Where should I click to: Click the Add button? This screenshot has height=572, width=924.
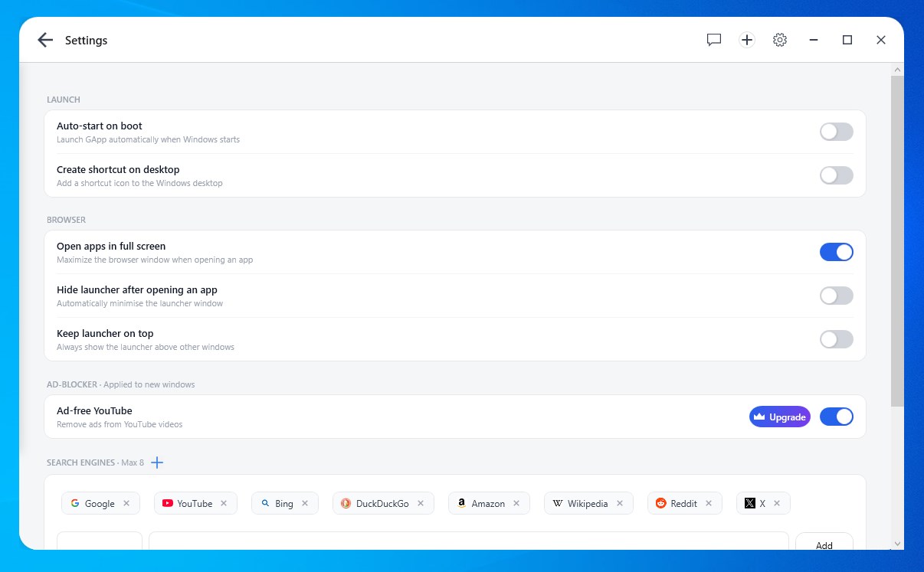coord(824,541)
